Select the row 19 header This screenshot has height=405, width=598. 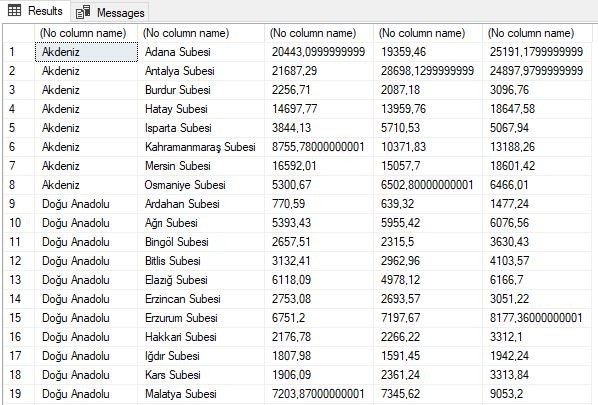pyautogui.click(x=19, y=394)
